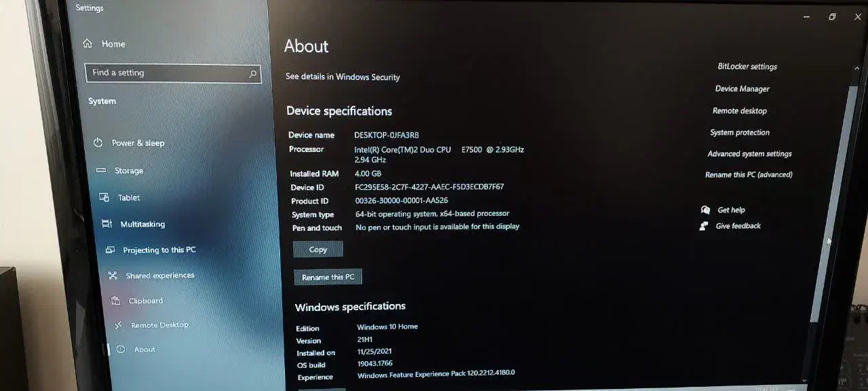The width and height of the screenshot is (868, 391).
Task: Click the Device specifications heading
Action: pyautogui.click(x=339, y=111)
